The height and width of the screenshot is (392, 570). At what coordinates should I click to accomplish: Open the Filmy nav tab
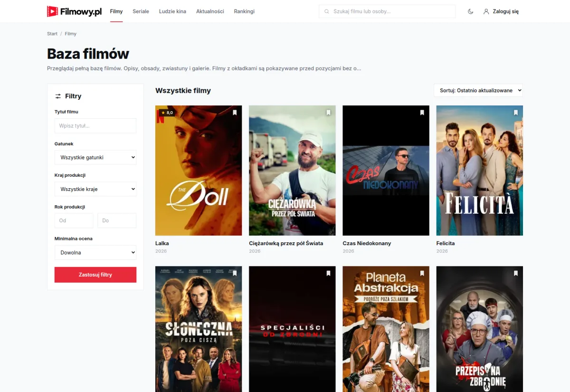116,11
